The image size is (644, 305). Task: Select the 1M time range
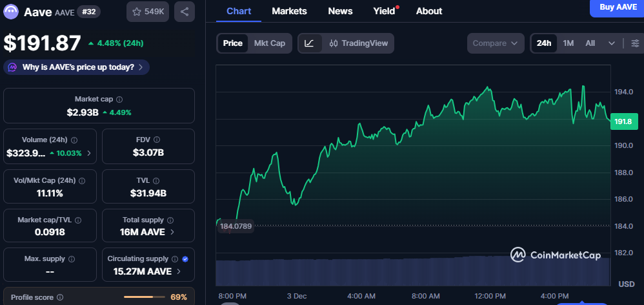pos(568,43)
